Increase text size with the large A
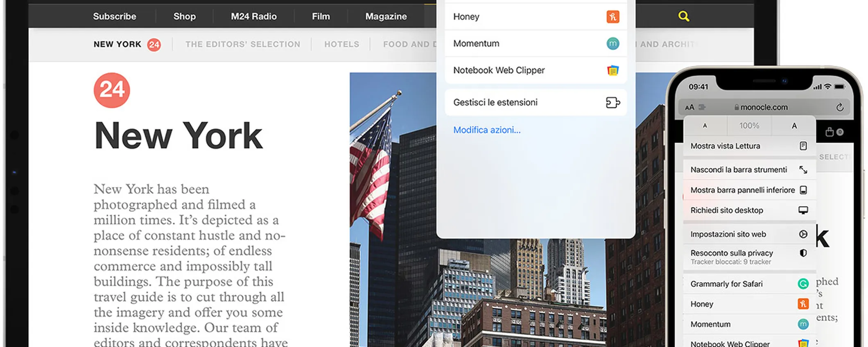The height and width of the screenshot is (347, 868). click(x=794, y=126)
